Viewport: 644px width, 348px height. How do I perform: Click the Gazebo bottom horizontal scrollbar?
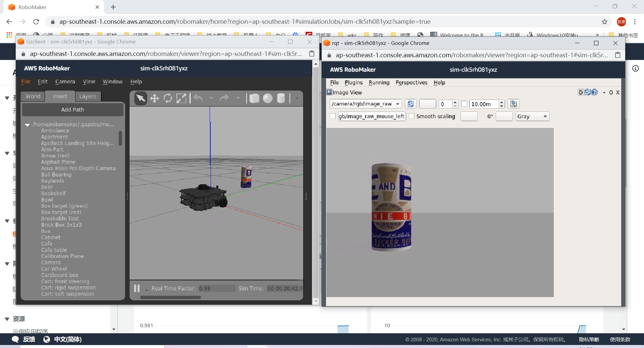click(x=170, y=297)
